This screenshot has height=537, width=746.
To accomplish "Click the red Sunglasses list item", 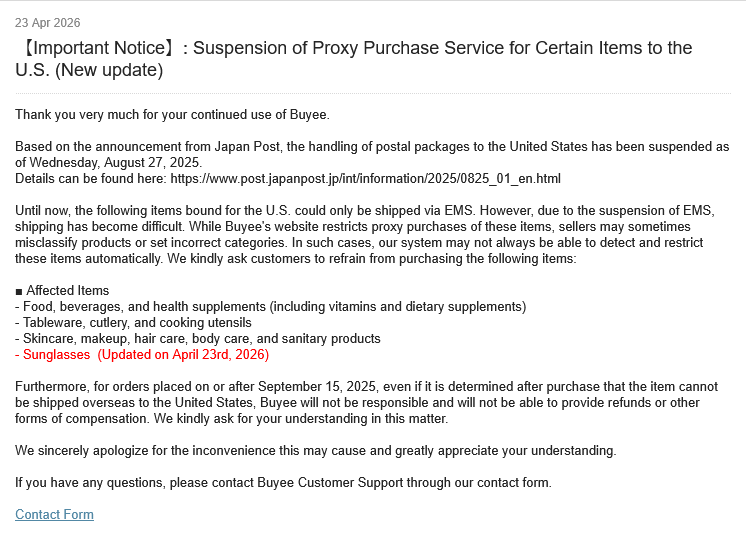I will coord(56,354).
